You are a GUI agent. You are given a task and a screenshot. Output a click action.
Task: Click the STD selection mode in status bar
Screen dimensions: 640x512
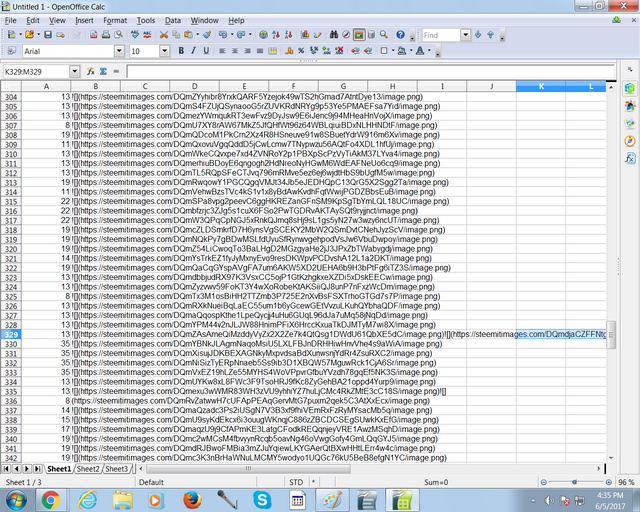(296, 482)
